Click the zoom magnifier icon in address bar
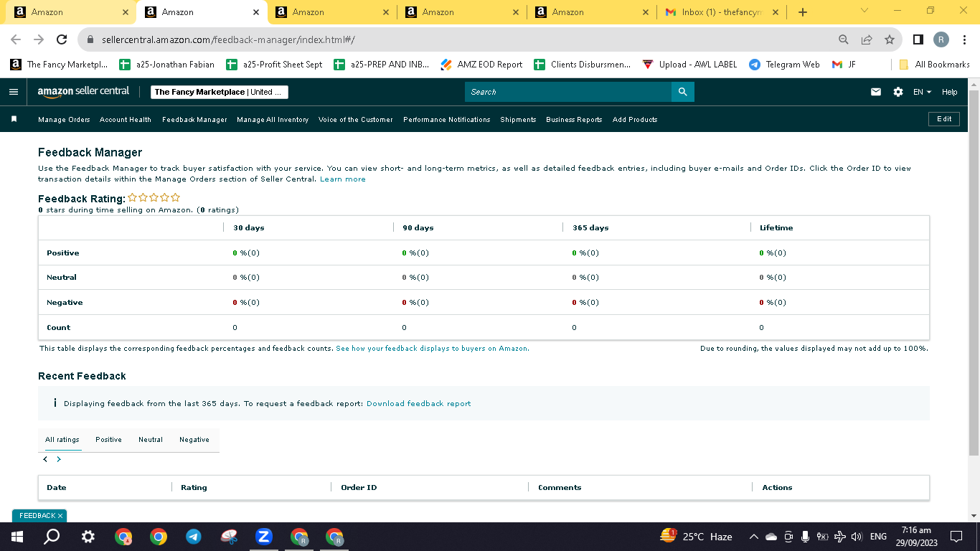The width and height of the screenshot is (980, 551). pyautogui.click(x=844, y=40)
